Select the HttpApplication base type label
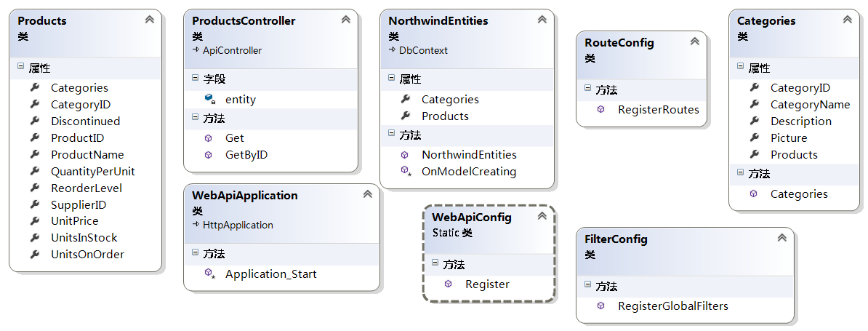 pyautogui.click(x=238, y=226)
